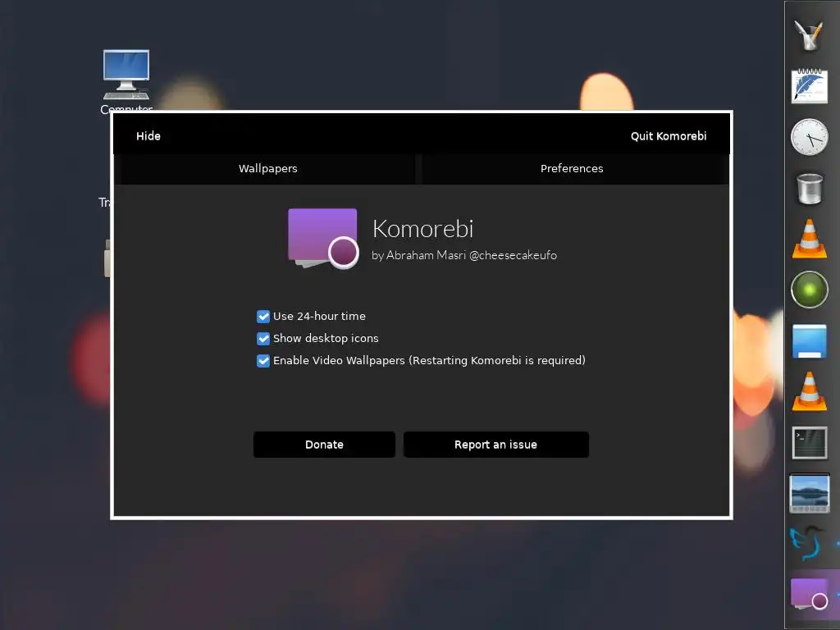Quit Komorebi from the top bar
840x630 pixels.
[668, 136]
